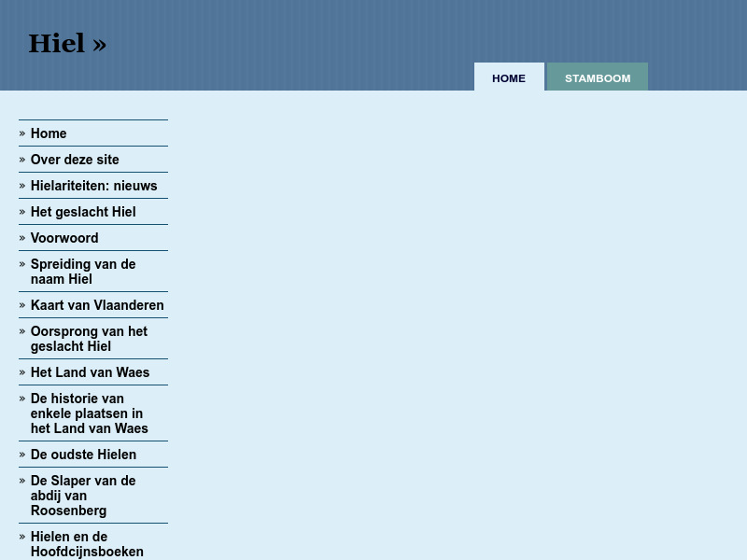Open the Voorwoord page from the sidebar
Viewport: 747px width, 560px height.
click(63, 238)
